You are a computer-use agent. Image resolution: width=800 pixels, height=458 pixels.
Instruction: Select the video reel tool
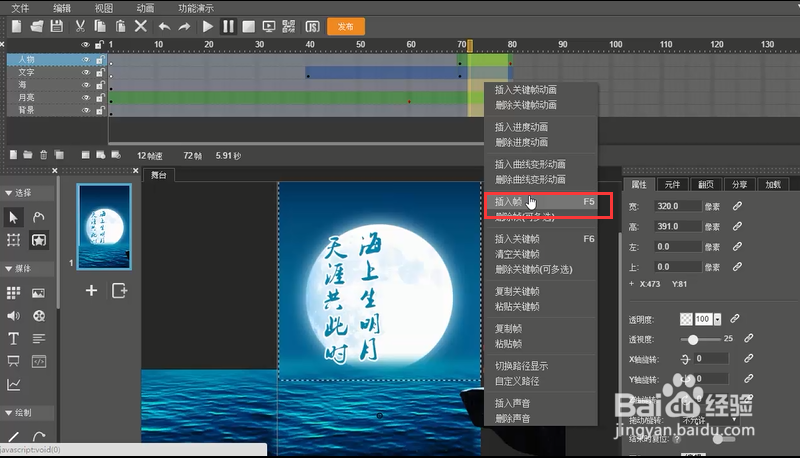(x=39, y=316)
